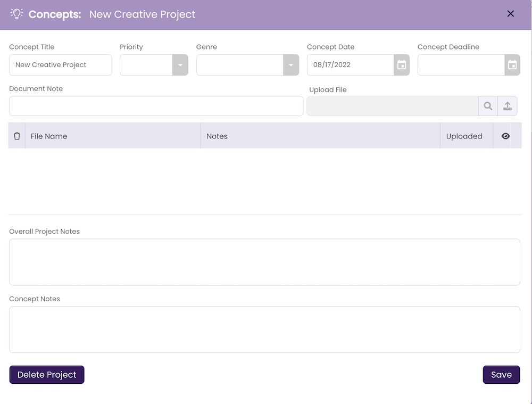The image size is (532, 404).
Task: Click the lightbulb Concepts icon in header
Action: pos(16,14)
